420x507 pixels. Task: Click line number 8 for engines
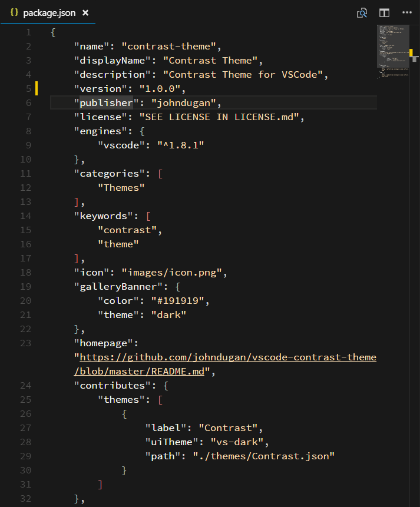pyautogui.click(x=28, y=131)
